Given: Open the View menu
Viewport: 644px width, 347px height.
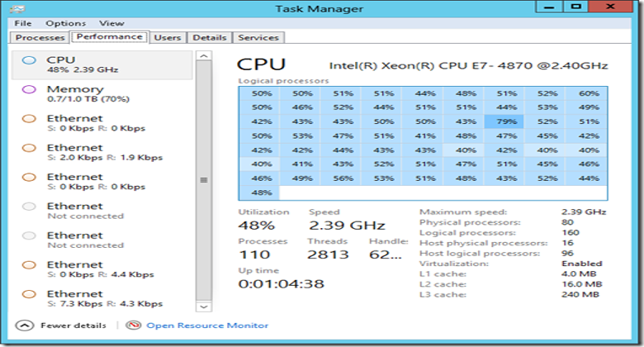Looking at the screenshot, I should [x=111, y=23].
